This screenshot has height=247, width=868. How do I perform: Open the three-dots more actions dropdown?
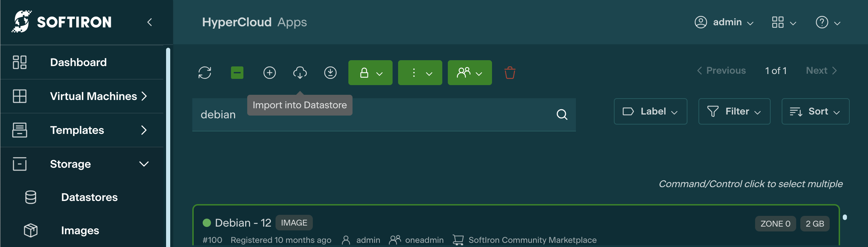click(x=420, y=73)
